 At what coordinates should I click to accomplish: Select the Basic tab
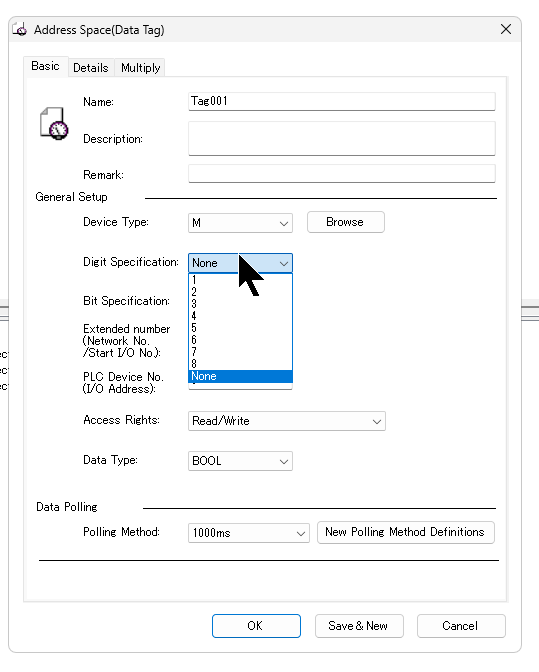[45, 66]
